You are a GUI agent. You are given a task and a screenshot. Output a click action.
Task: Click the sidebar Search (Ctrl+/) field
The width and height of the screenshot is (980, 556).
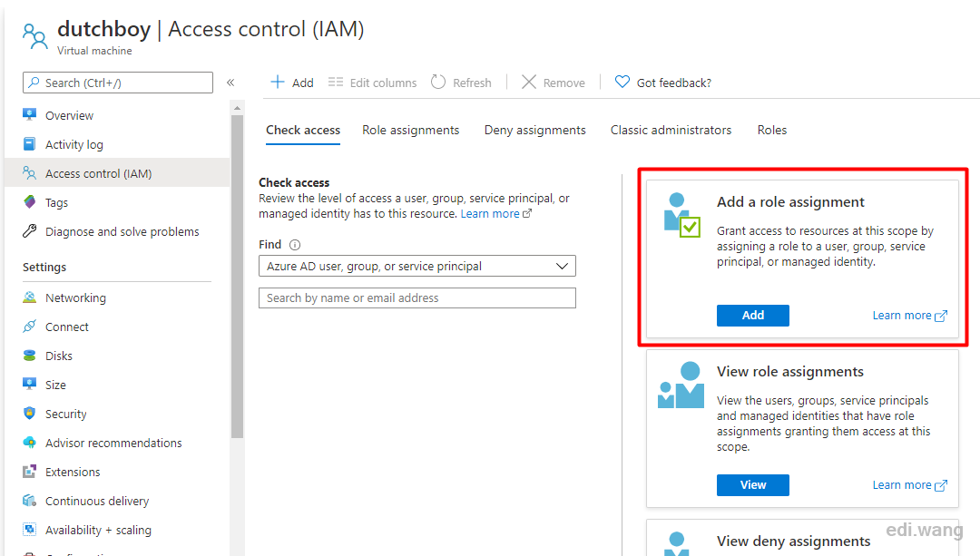[117, 83]
